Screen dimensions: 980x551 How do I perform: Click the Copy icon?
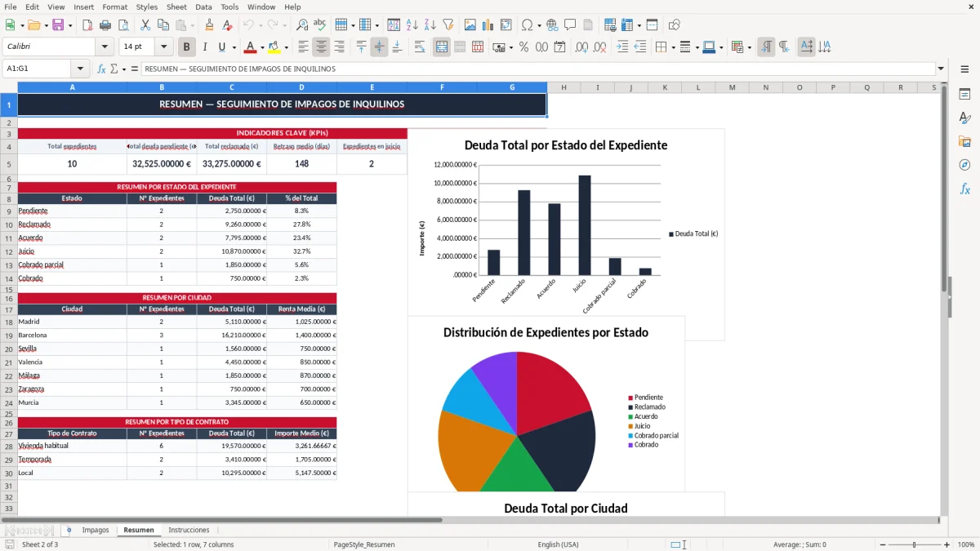click(x=163, y=25)
